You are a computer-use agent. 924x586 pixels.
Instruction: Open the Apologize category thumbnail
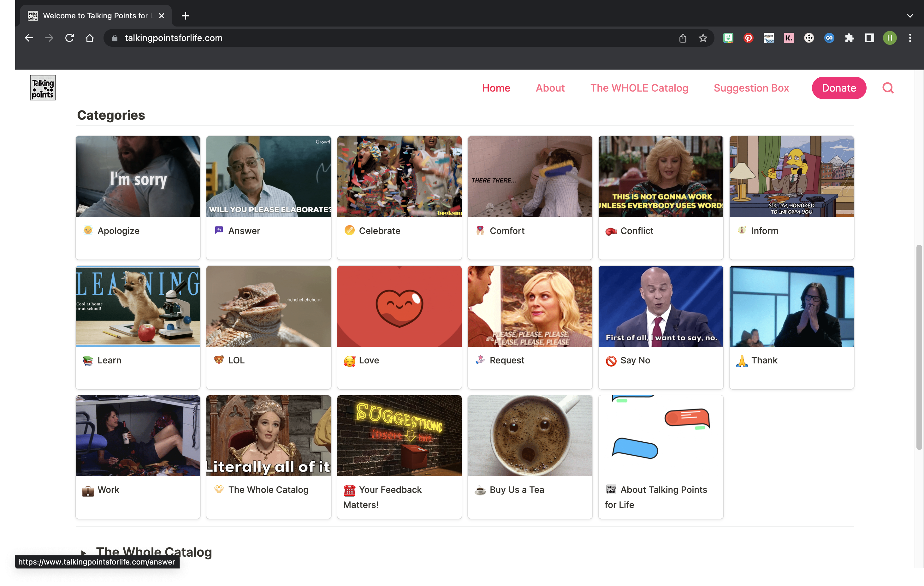pos(138,176)
